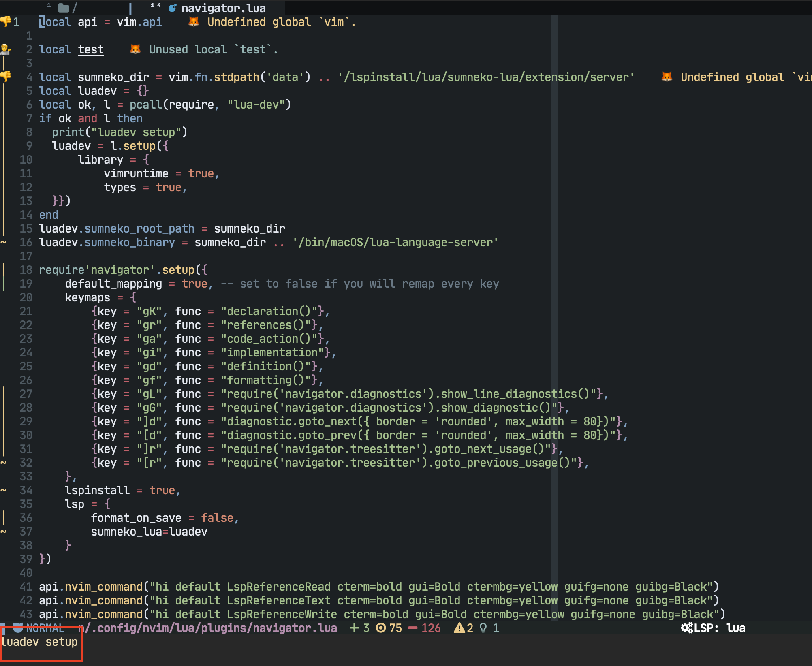Image resolution: width=812 pixels, height=666 pixels.
Task: Click the fox icon before "Unused local `test`"
Action: [x=135, y=49]
